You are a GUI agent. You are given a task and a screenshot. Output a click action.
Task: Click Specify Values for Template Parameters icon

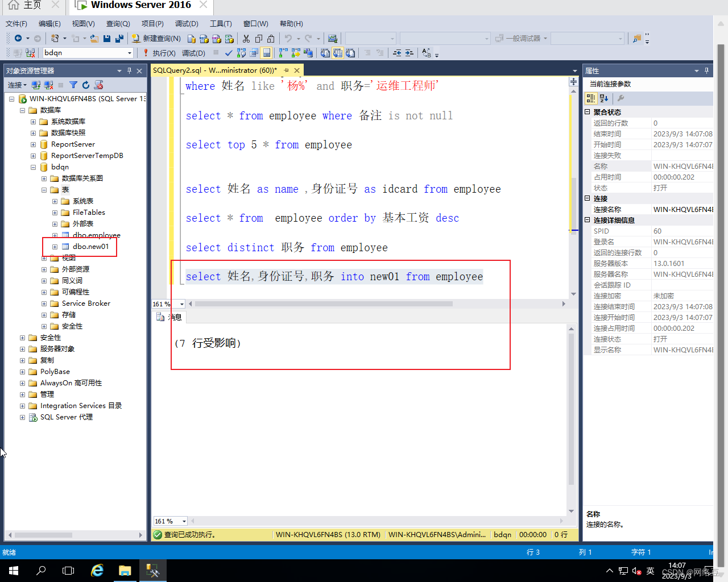coord(427,53)
